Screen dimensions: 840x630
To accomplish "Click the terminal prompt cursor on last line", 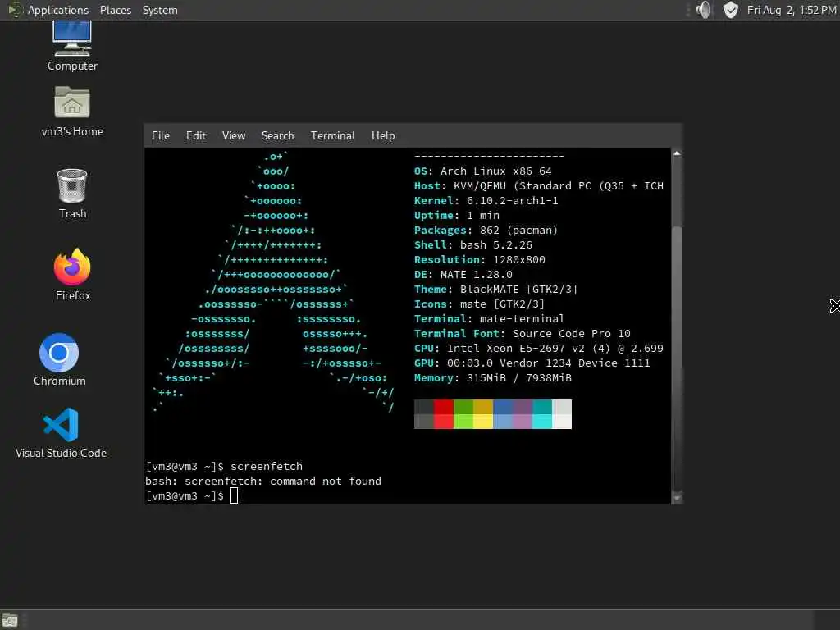I will pos(234,495).
